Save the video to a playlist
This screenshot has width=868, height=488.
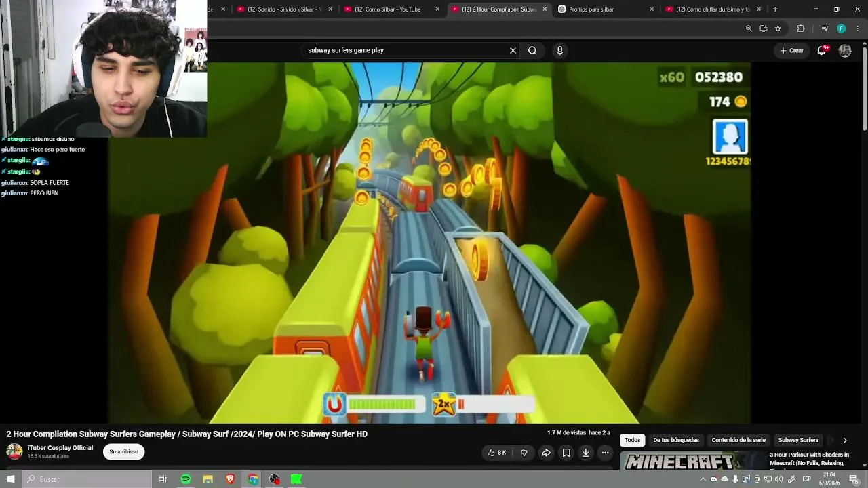[566, 453]
